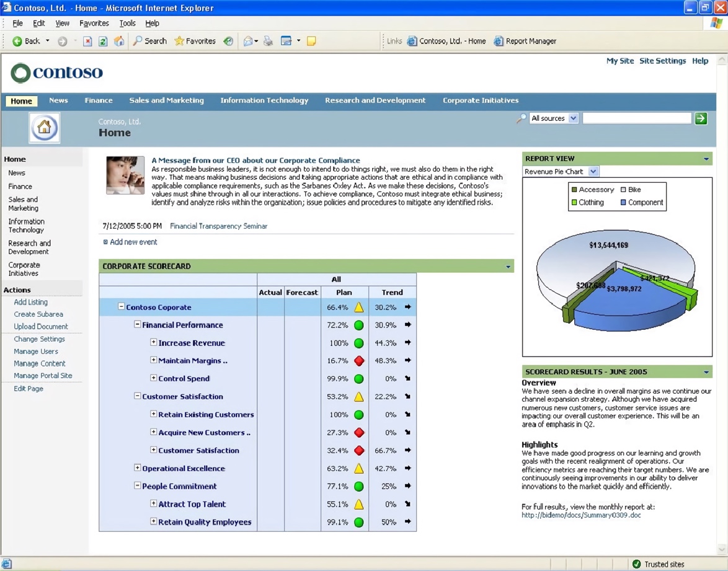Screen dimensions: 728x571
Task: Open the Scorecard Results web part menu arrow
Action: (x=706, y=372)
